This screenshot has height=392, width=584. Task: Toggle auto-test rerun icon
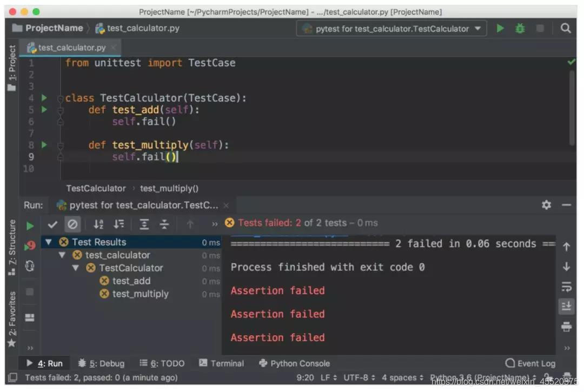[x=30, y=266]
